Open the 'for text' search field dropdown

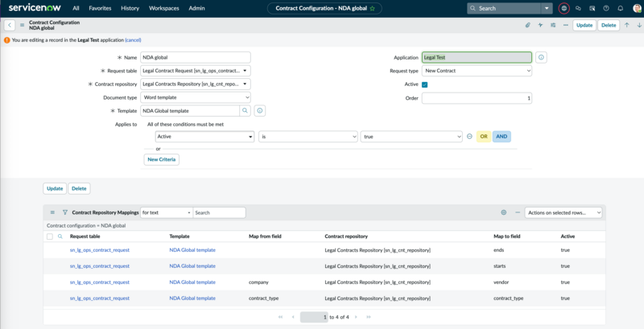167,212
